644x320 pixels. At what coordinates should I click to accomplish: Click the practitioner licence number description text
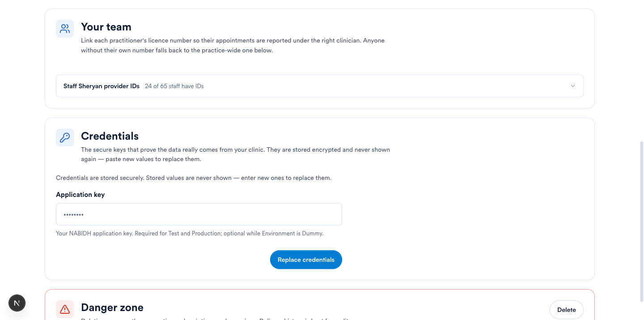pos(233,45)
